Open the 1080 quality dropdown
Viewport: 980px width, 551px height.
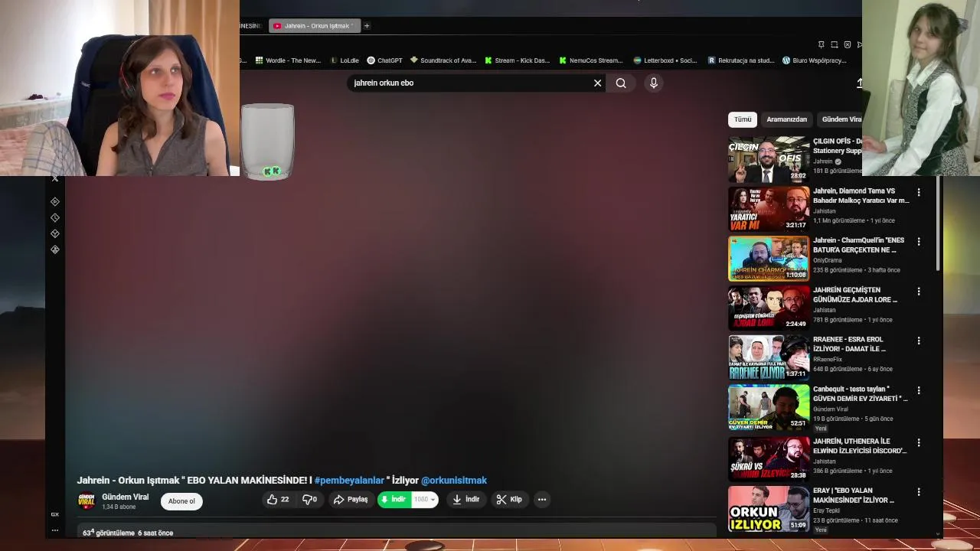(425, 500)
